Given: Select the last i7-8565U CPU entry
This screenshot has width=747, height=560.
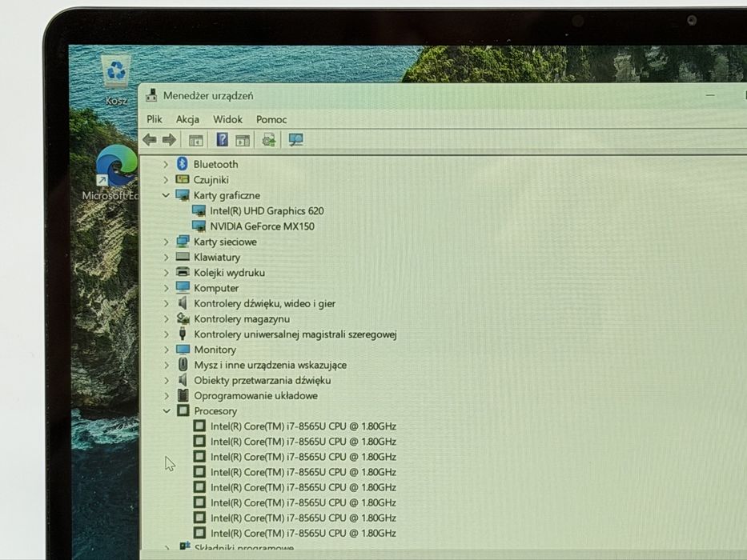Looking at the screenshot, I should (303, 533).
